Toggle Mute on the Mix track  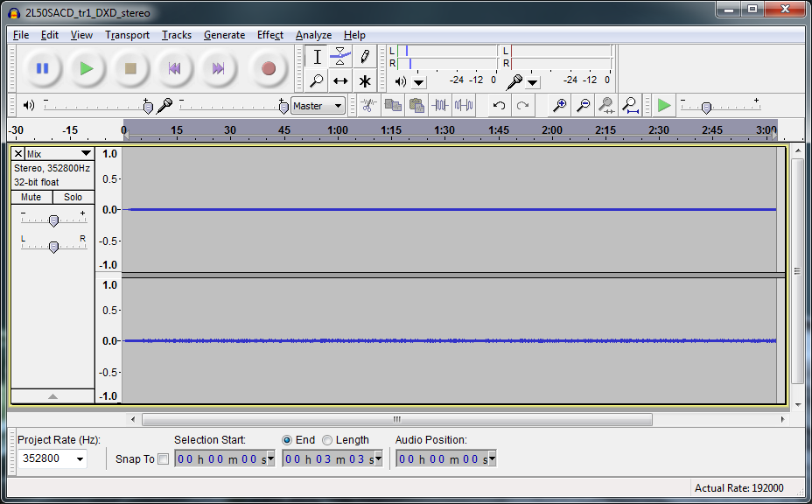31,197
